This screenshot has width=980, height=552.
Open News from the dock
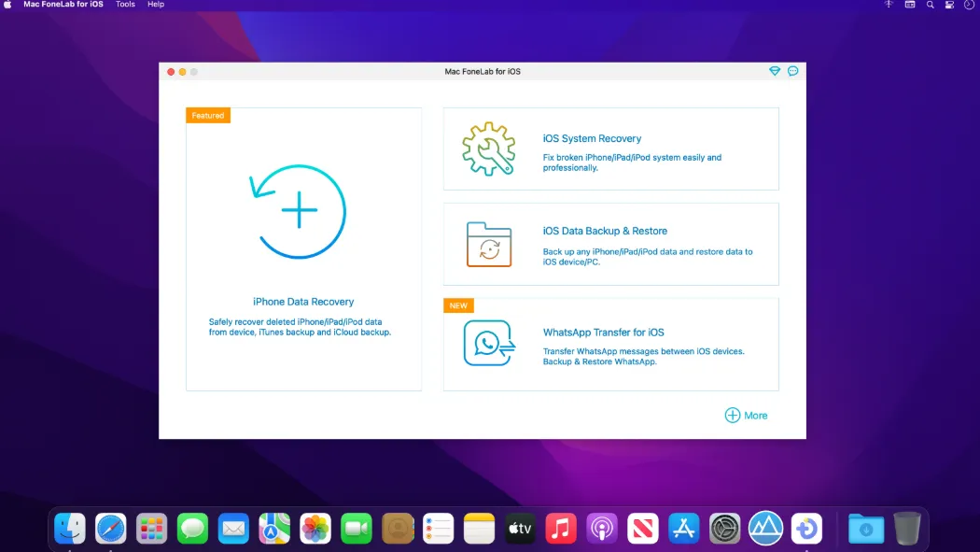coord(642,529)
